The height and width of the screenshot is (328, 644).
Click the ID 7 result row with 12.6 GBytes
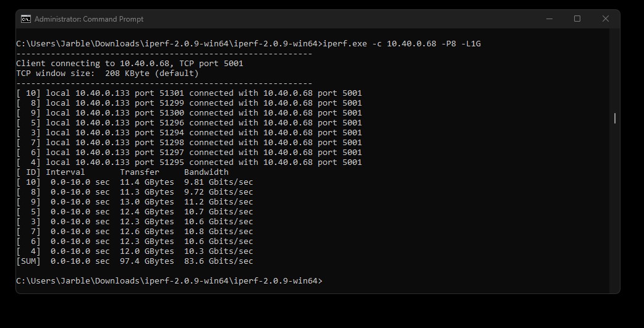(135, 231)
